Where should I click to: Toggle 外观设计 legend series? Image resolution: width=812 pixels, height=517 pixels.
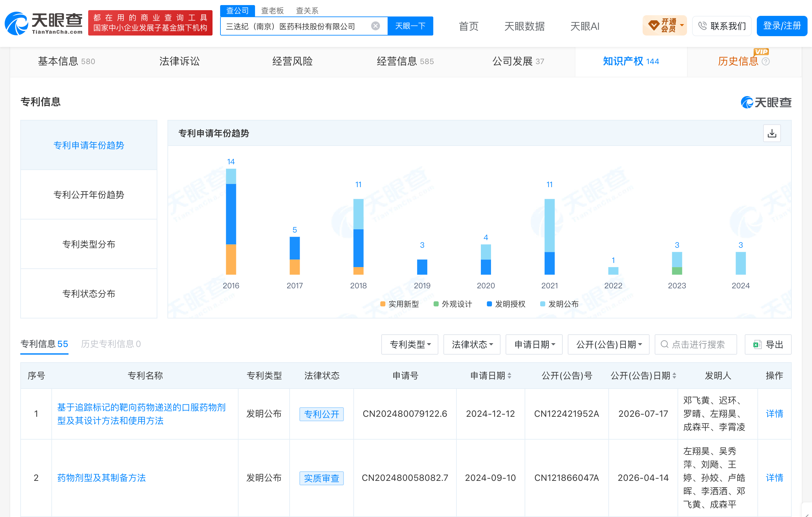[x=453, y=304]
